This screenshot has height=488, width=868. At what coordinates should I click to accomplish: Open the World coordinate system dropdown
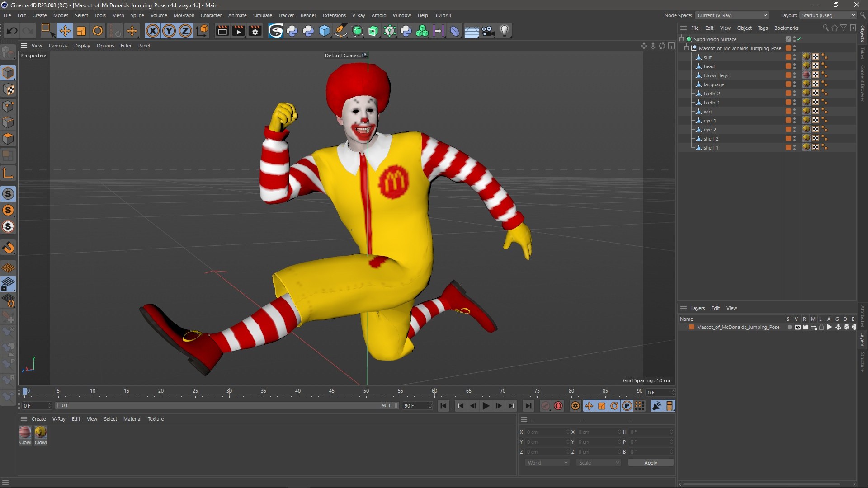coord(547,463)
